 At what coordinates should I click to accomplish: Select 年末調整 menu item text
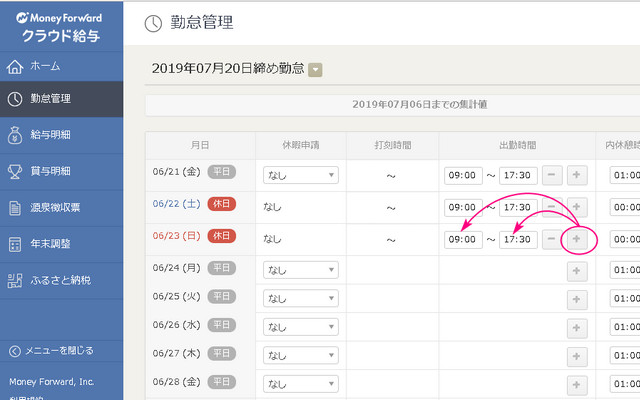[x=50, y=244]
